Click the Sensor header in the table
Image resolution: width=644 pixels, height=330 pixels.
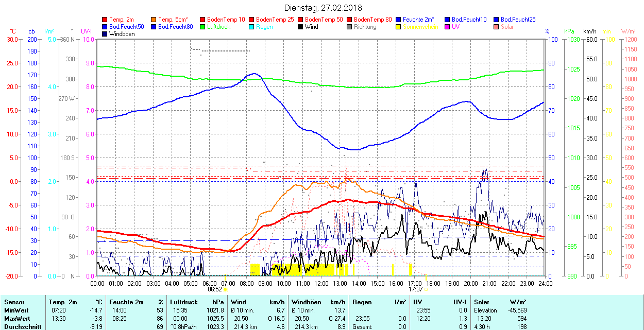click(14, 302)
